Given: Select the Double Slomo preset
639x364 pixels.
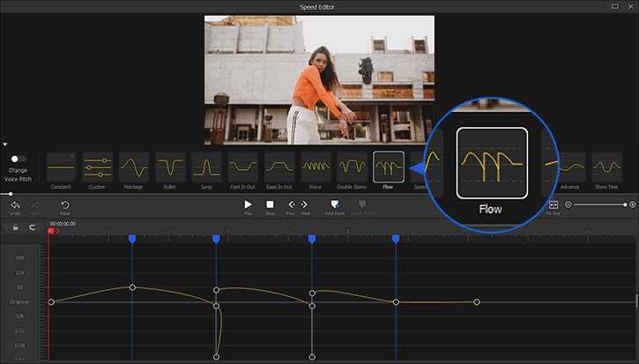Looking at the screenshot, I should tap(352, 167).
